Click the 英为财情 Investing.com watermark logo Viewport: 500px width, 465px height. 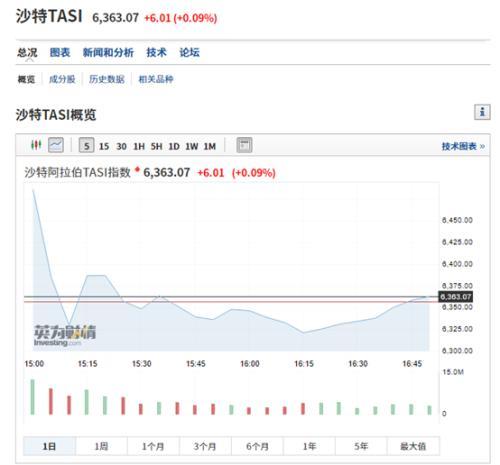tap(65, 335)
